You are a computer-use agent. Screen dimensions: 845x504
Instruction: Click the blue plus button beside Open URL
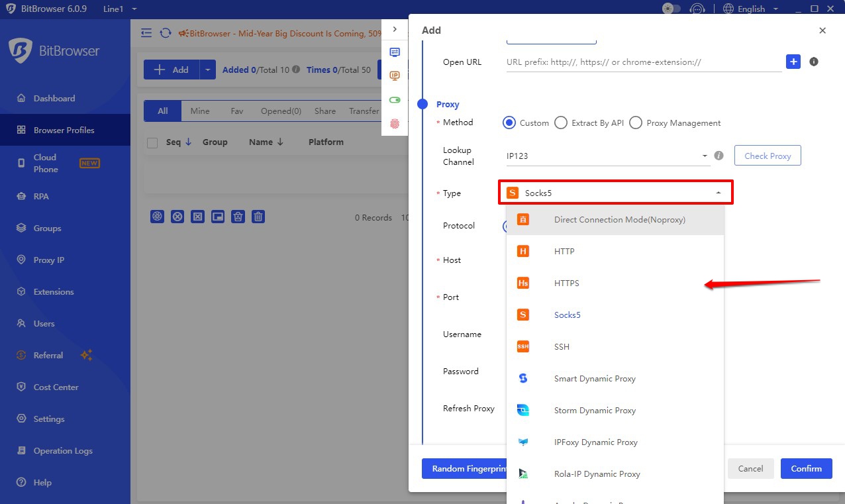[793, 62]
